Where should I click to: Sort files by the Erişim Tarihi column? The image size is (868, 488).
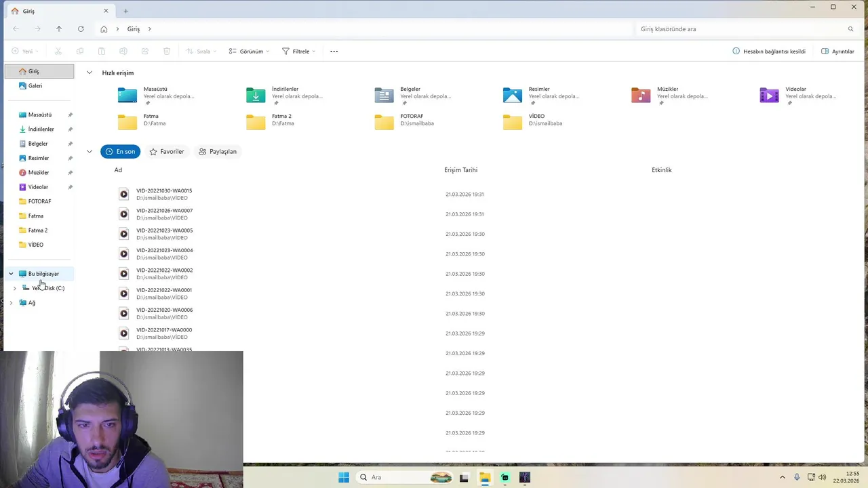coord(461,170)
